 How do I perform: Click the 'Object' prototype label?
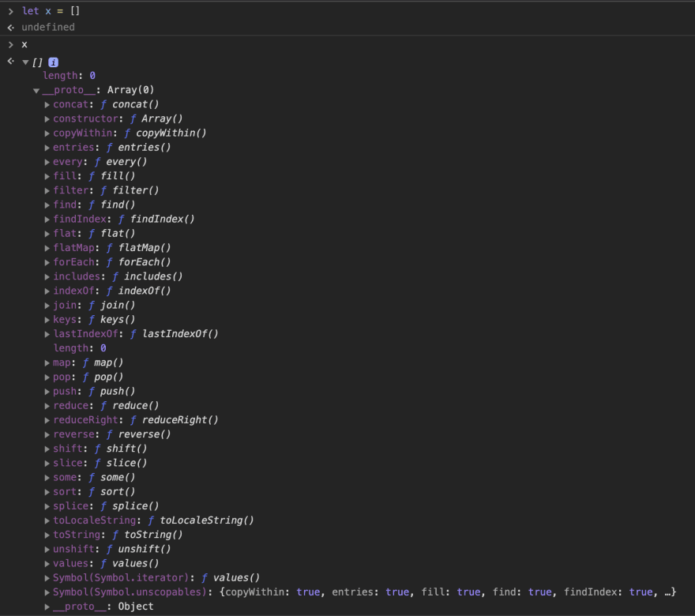[136, 607]
